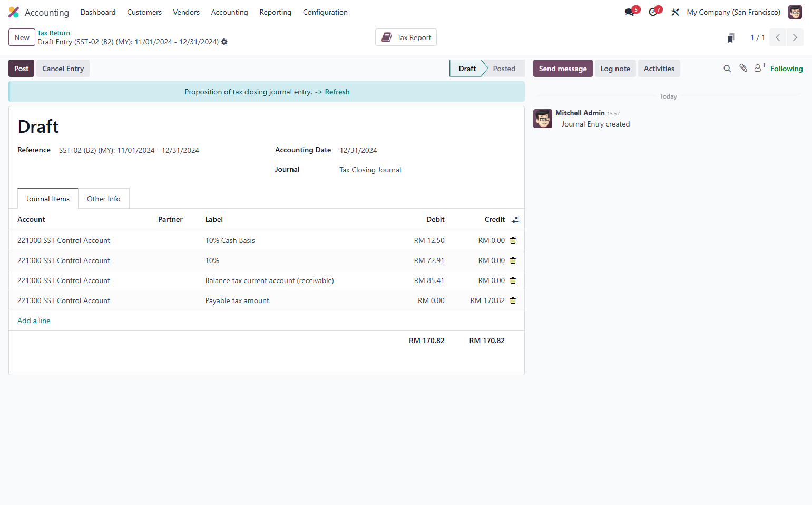
Task: Click the bookmark icon near the record pager
Action: click(731, 38)
